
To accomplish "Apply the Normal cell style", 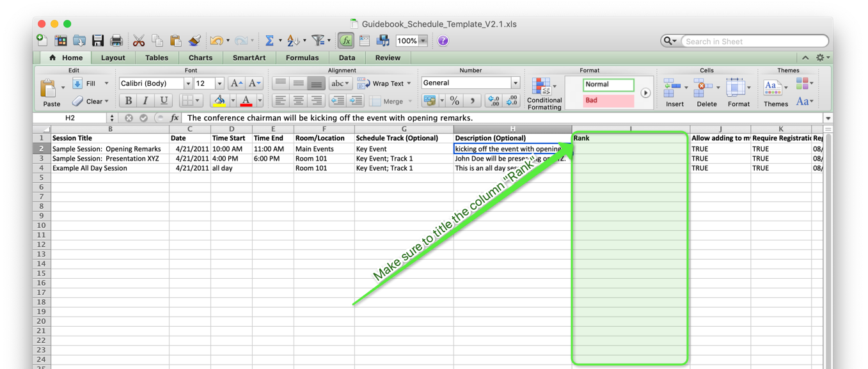I will (608, 84).
